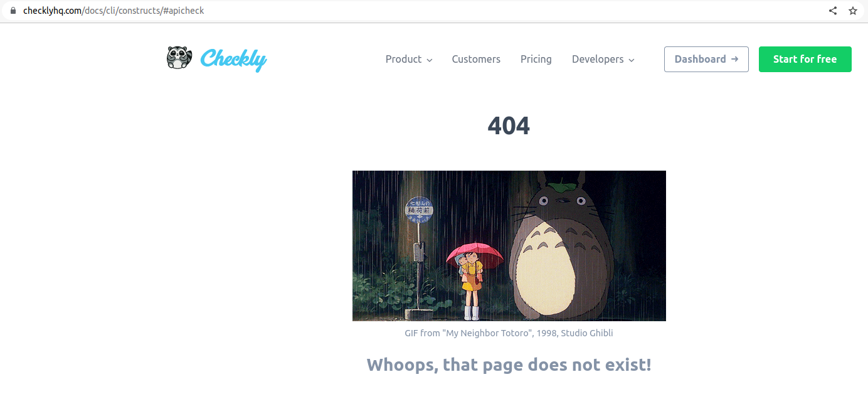
Task: Click the Checkly wordmark logo
Action: tap(233, 60)
